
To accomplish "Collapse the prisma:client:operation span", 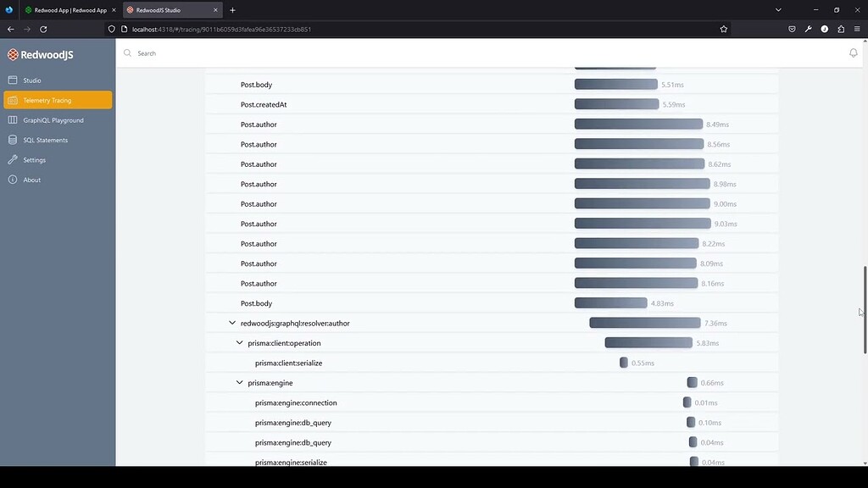I will (240, 343).
